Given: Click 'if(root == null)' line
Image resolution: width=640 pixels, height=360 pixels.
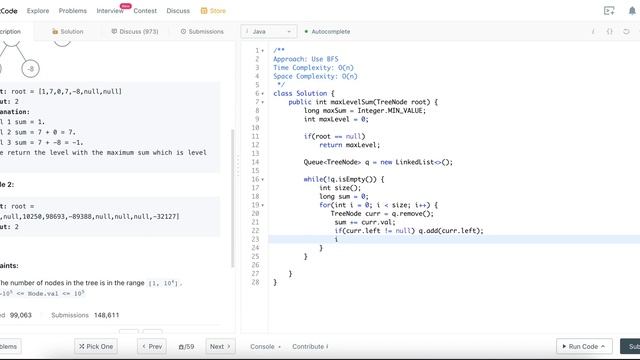Looking at the screenshot, I should tap(334, 136).
